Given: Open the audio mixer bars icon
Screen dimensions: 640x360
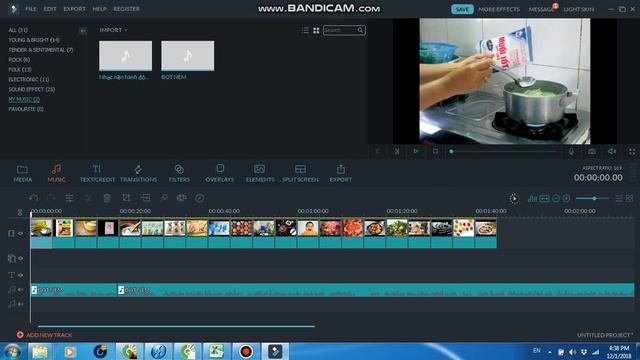Looking at the screenshot, I should click(x=532, y=198).
